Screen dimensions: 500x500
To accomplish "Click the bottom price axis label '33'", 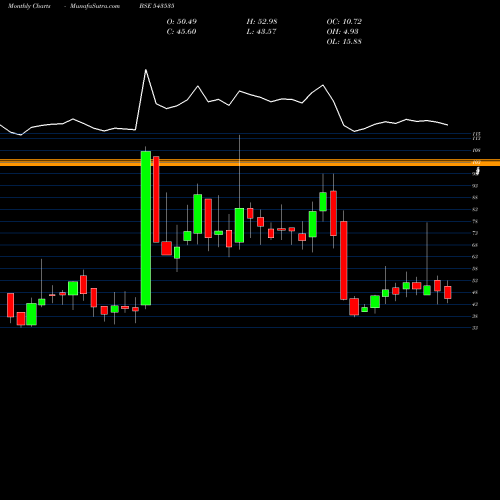I will click(475, 328).
